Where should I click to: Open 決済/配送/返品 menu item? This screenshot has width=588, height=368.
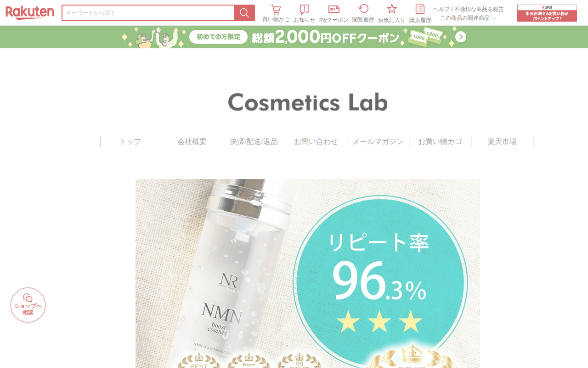tap(254, 142)
